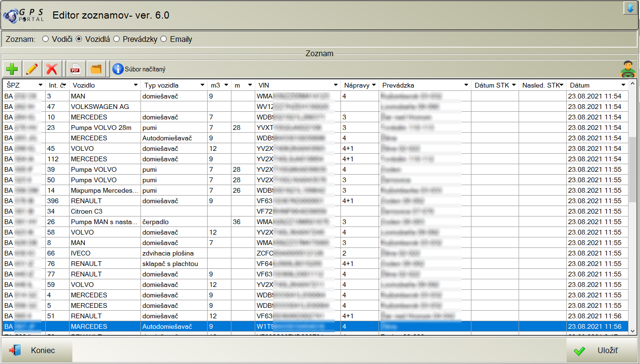The image size is (640, 364).
Task: Click the blue info icon
Action: (x=118, y=69)
